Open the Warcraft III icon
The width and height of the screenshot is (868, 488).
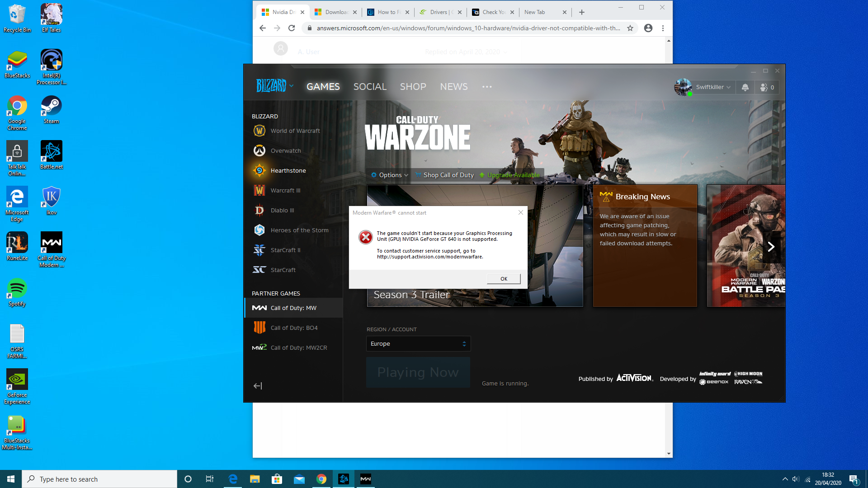click(x=259, y=191)
